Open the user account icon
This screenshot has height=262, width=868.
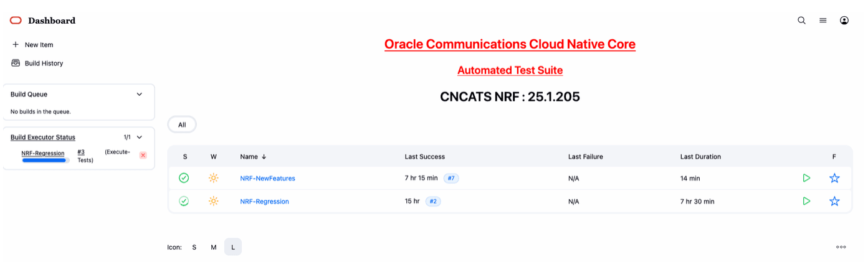(844, 21)
